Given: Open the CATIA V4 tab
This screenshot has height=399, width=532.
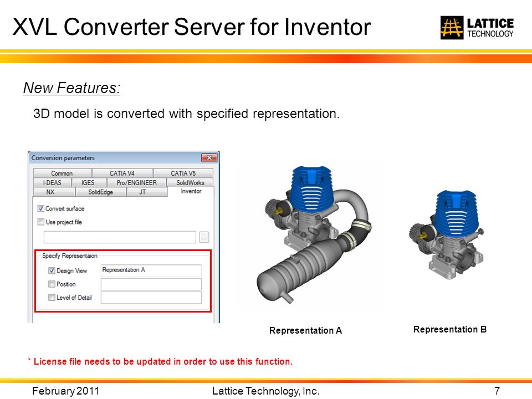Looking at the screenshot, I should pos(122,173).
